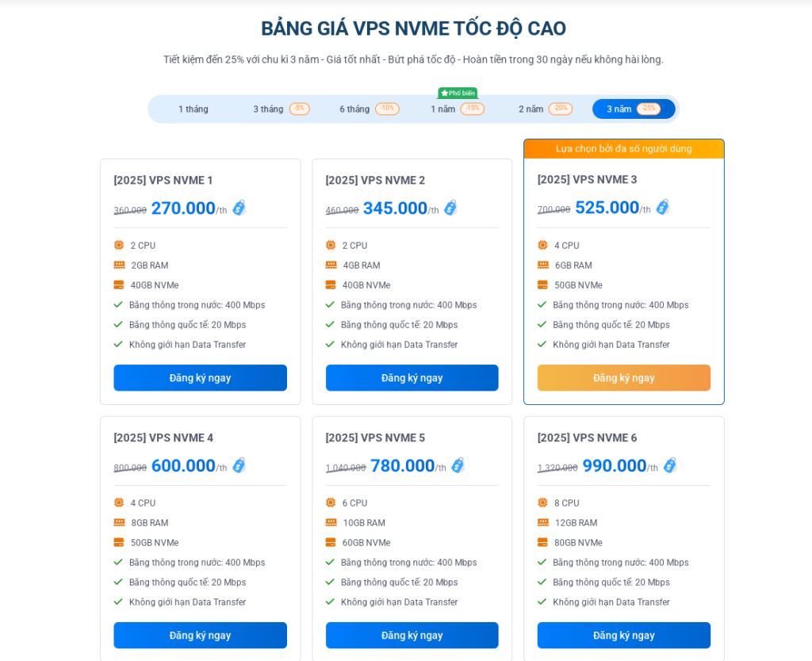Click Đăng ký ngay on VPS NVME 3
This screenshot has width=812, height=661.
623,378
